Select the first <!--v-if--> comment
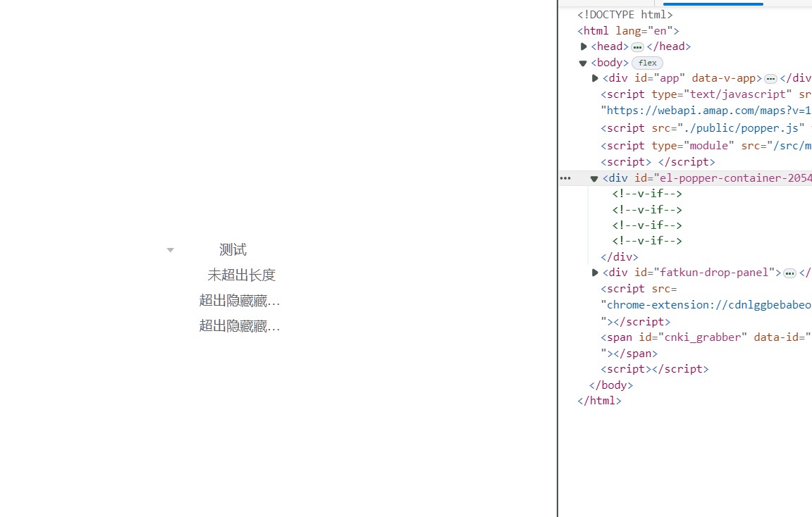 point(647,194)
